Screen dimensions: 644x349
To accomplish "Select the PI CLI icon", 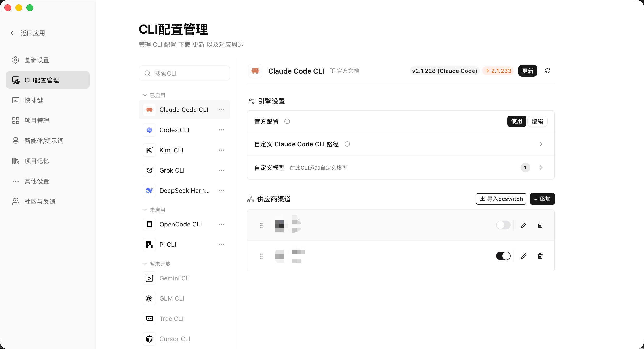I will click(x=149, y=245).
